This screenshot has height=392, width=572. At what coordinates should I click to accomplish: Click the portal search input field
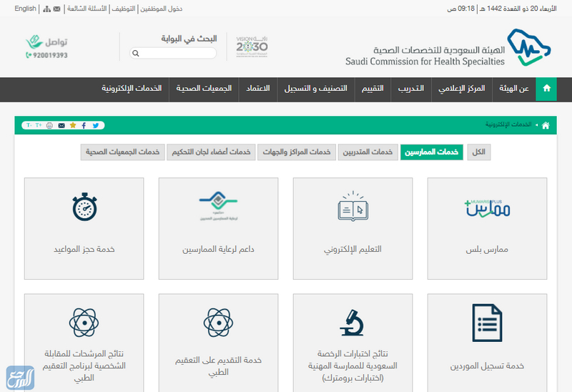[x=173, y=53]
